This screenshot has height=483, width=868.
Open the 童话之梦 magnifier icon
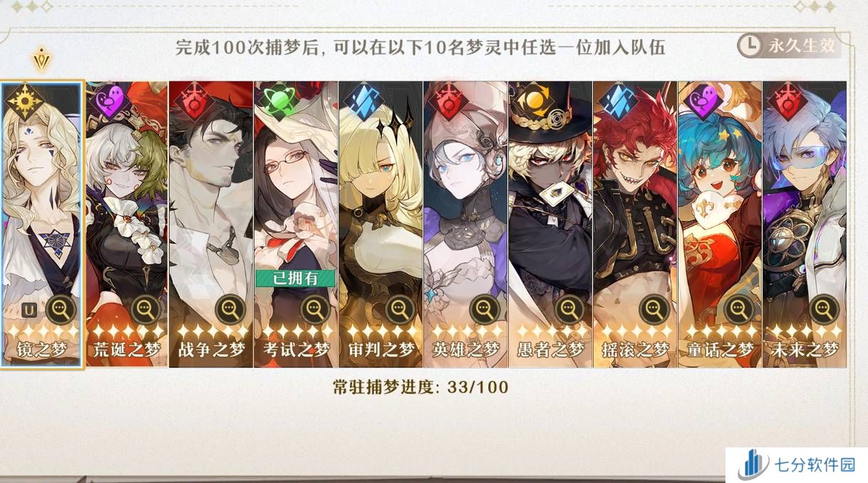[739, 309]
